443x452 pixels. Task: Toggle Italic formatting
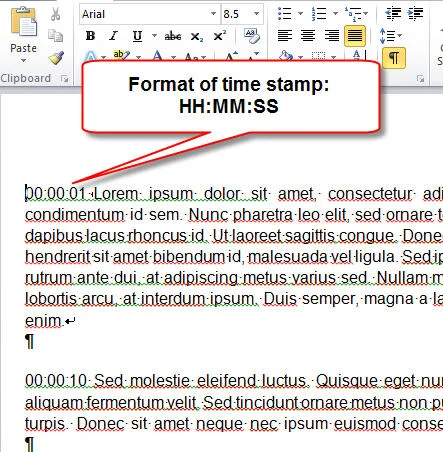pos(114,36)
